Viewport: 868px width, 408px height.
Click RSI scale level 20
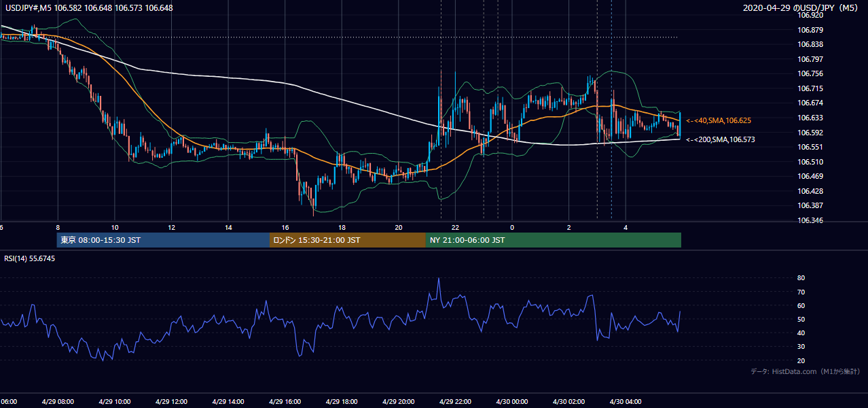click(x=801, y=360)
